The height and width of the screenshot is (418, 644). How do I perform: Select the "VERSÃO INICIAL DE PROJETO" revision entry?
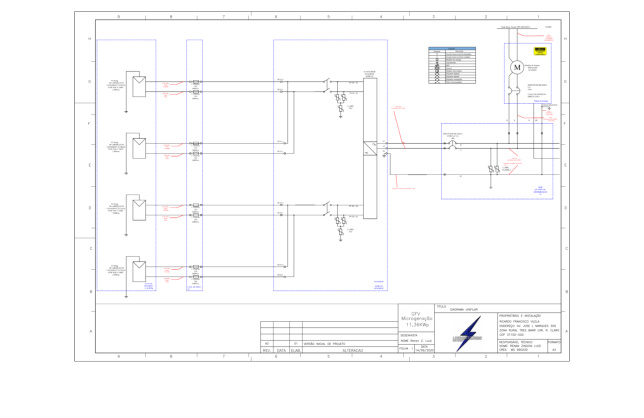pos(324,344)
